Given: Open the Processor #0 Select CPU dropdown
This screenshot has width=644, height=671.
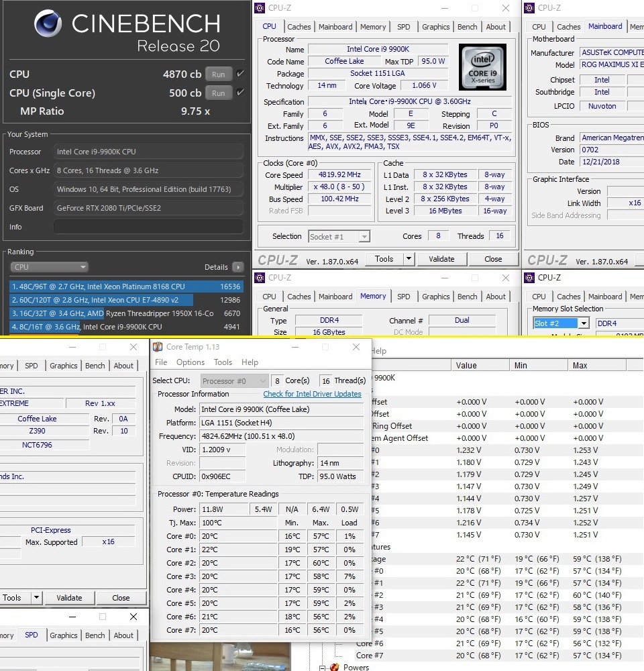Looking at the screenshot, I should (235, 380).
